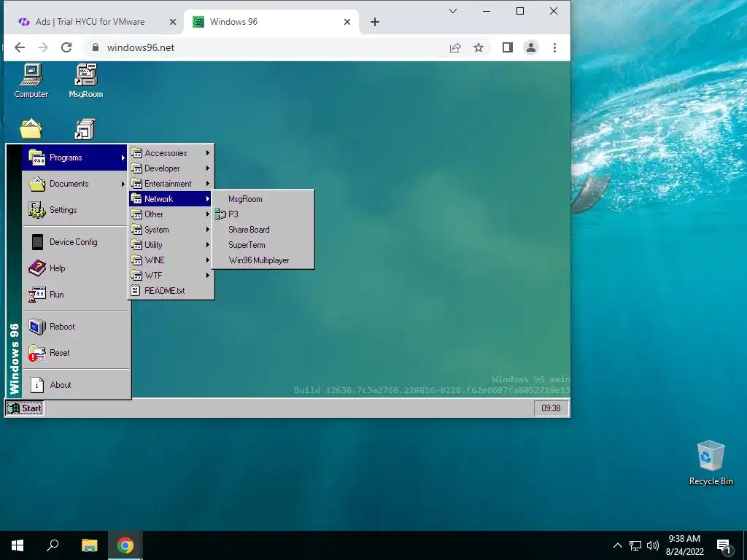
Task: Expand the WINE submenu arrow
Action: [208, 260]
